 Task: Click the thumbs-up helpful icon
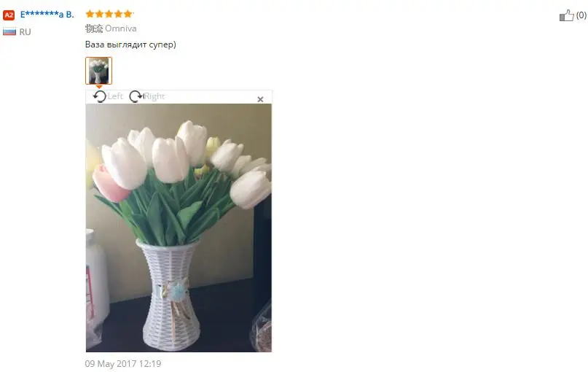pyautogui.click(x=566, y=15)
